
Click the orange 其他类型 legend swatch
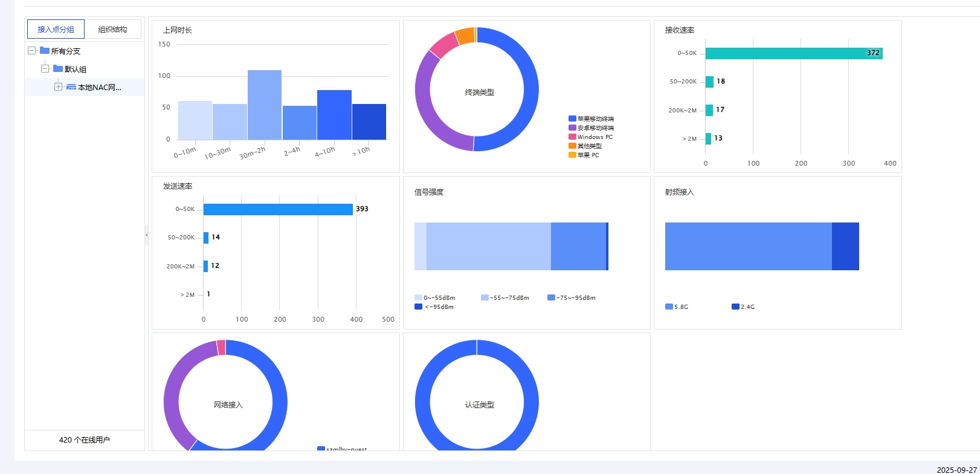pos(572,146)
